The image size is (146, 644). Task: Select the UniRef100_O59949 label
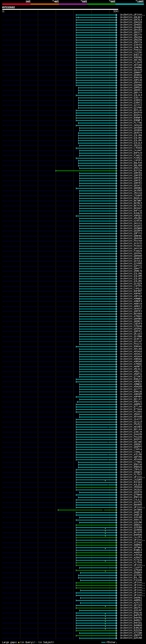[x=131, y=487]
